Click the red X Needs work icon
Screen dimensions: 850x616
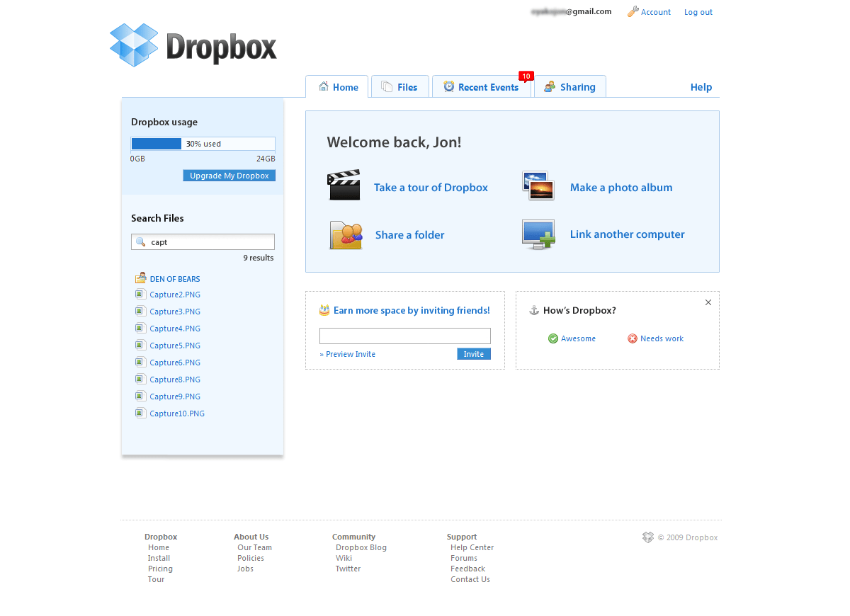633,338
